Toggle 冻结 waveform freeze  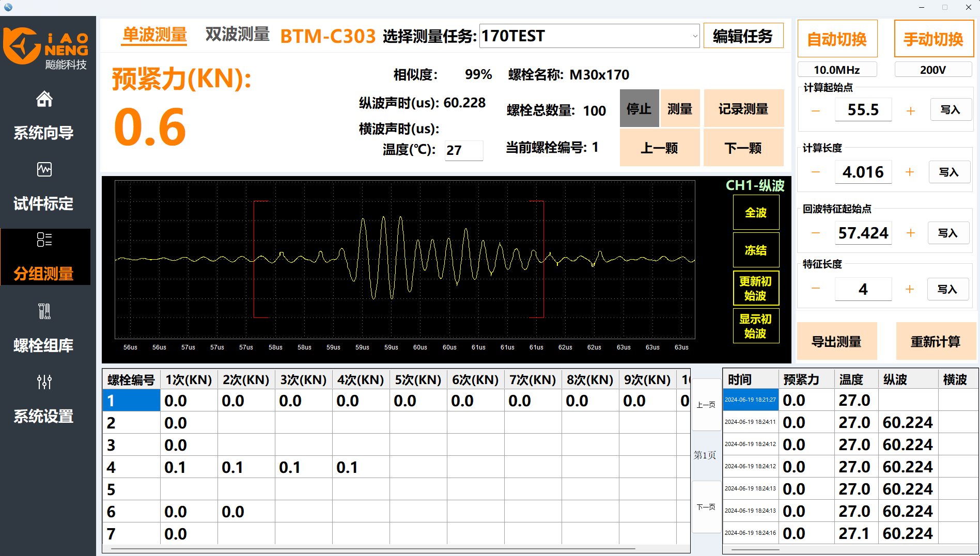(756, 250)
